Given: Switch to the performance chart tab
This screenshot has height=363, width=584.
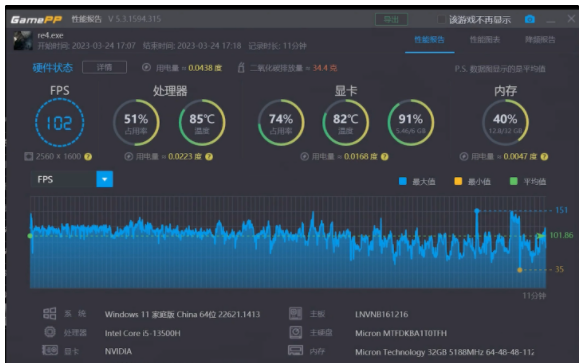Looking at the screenshot, I should [485, 39].
